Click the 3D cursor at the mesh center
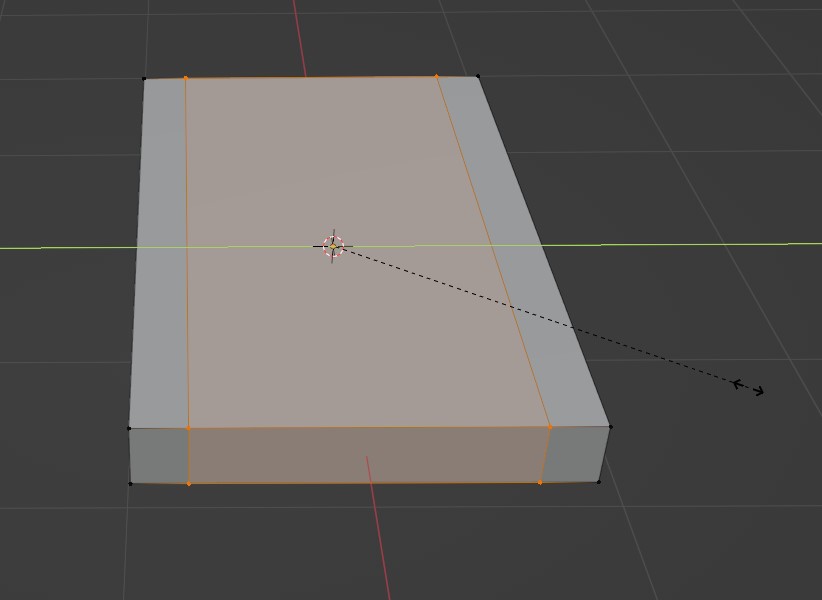The image size is (822, 600). click(x=333, y=246)
